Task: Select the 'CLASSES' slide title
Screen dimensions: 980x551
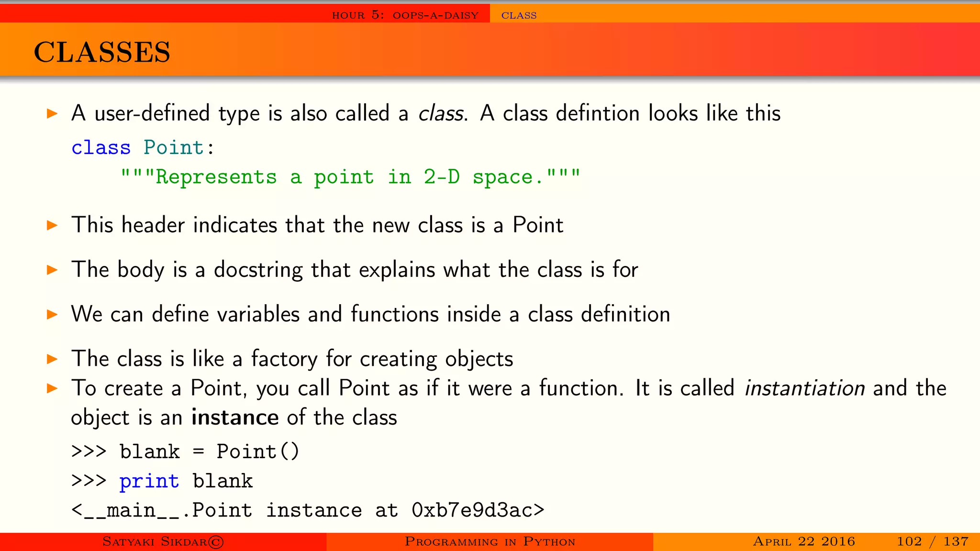Action: pyautogui.click(x=102, y=52)
